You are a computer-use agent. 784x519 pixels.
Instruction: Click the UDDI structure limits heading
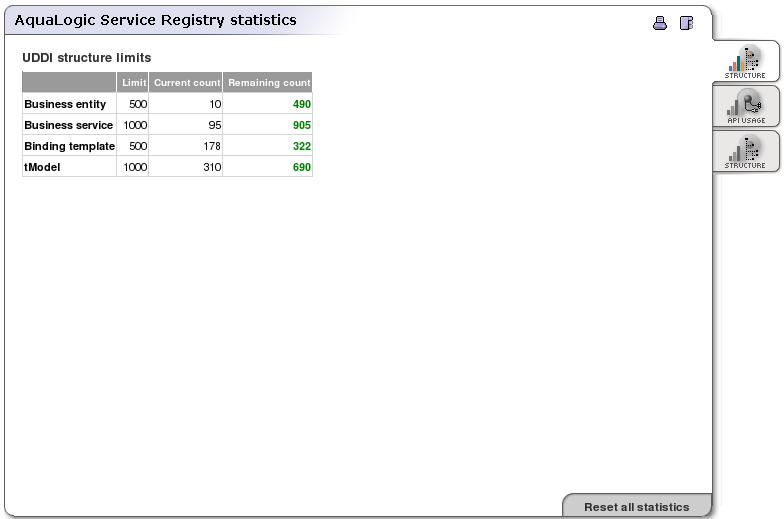click(86, 58)
